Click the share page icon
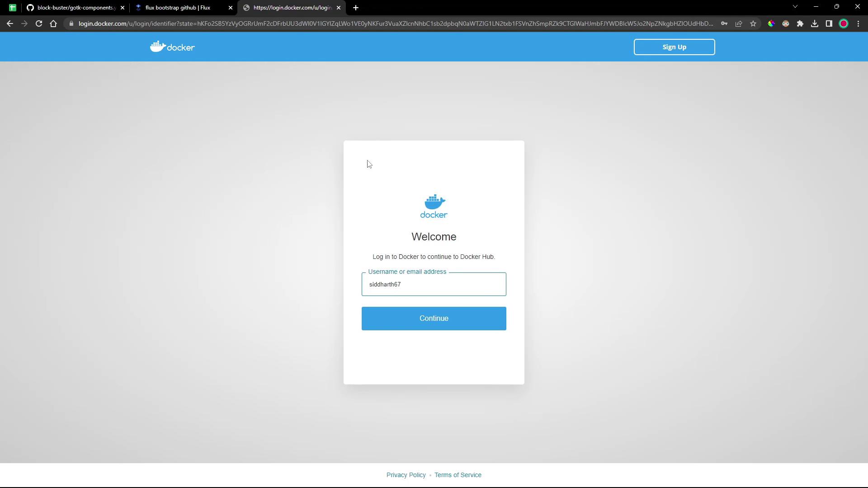Image resolution: width=868 pixels, height=488 pixels. point(739,23)
